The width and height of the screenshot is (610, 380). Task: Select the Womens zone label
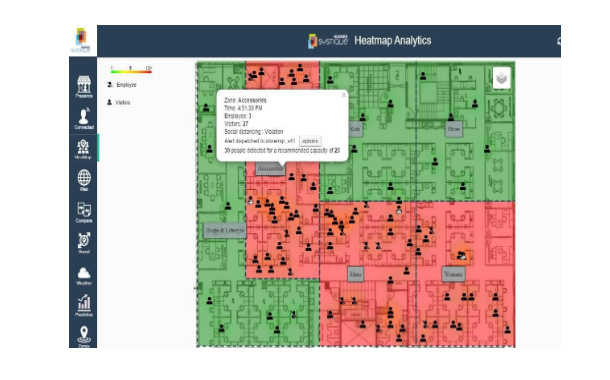(453, 274)
